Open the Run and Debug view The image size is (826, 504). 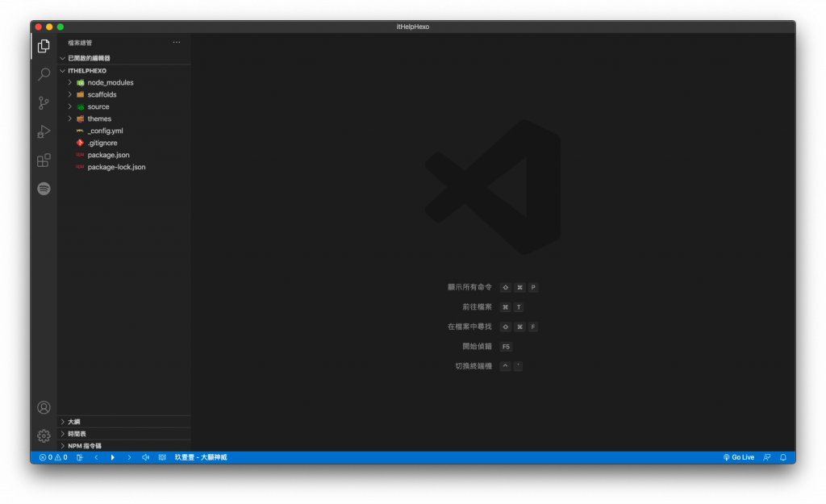[44, 131]
